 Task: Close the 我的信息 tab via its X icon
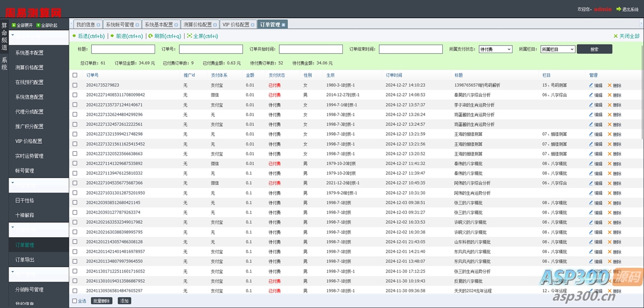pyautogui.click(x=99, y=25)
